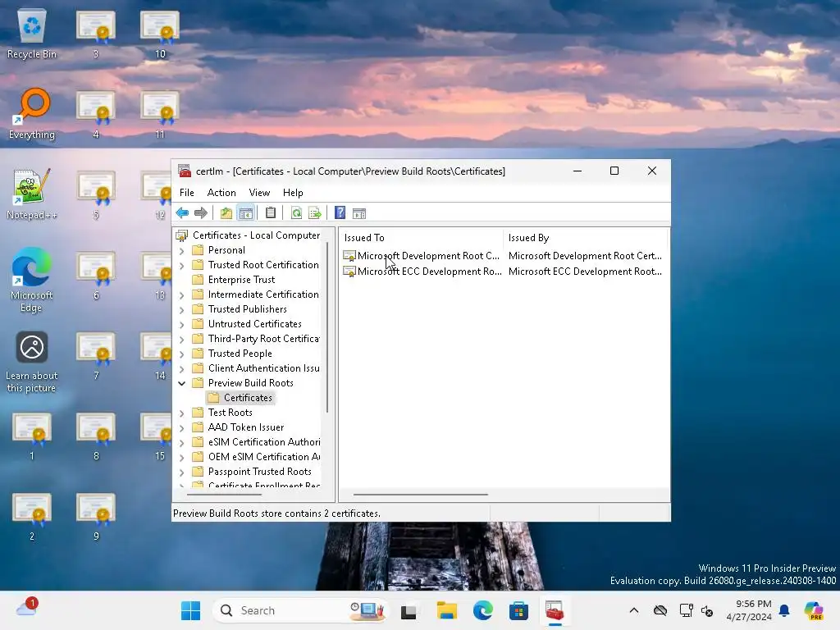Screen dimensions: 840x630
Task: Click the certlm title bar icon
Action: tap(185, 171)
